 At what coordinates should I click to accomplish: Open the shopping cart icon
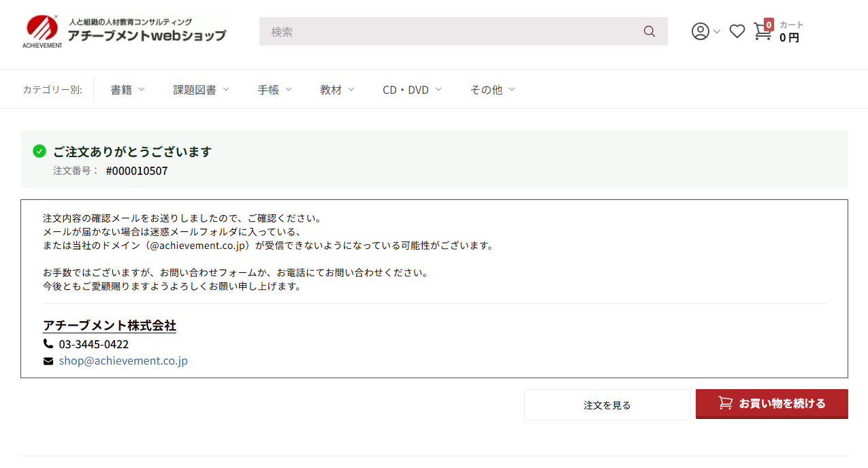762,31
